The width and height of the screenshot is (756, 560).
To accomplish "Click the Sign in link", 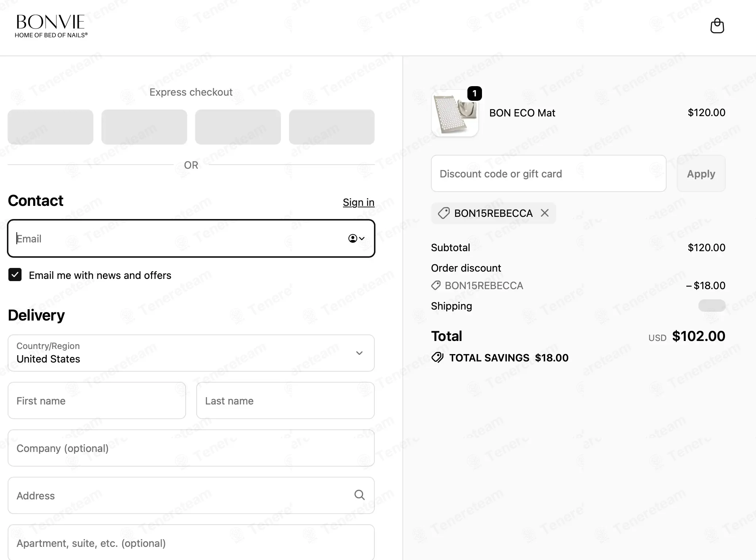I will 358,202.
